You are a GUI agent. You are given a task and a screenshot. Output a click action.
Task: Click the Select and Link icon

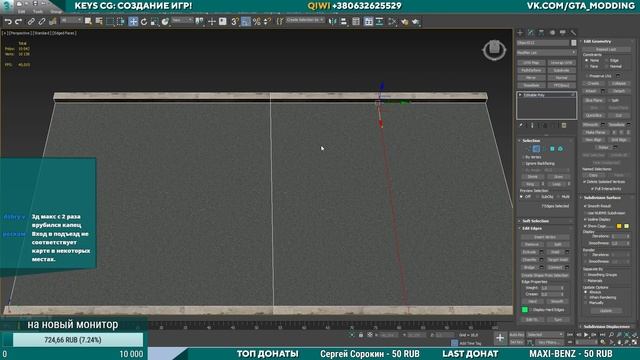pos(31,21)
